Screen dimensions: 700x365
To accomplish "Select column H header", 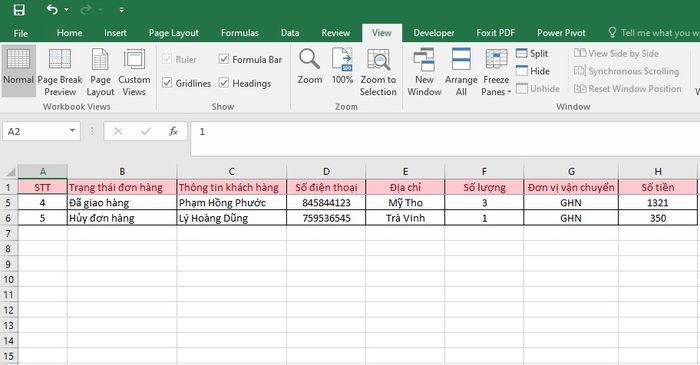I will coord(658,171).
